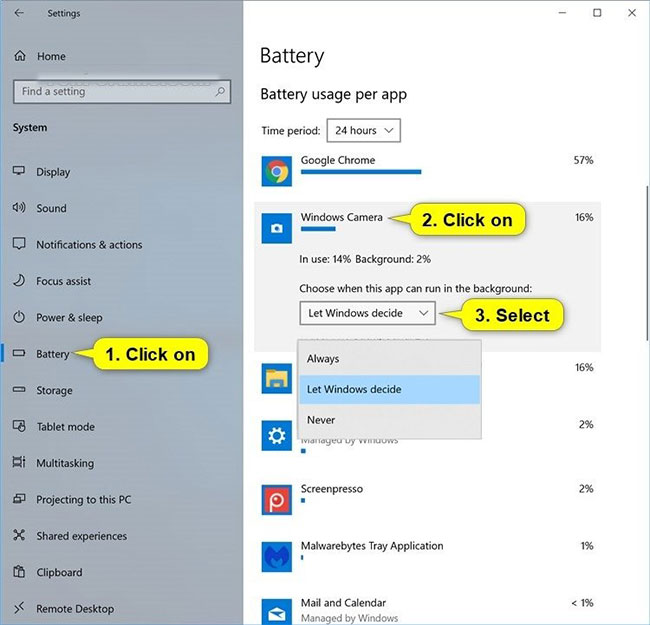Click the Malwarebytes app icon

276,557
